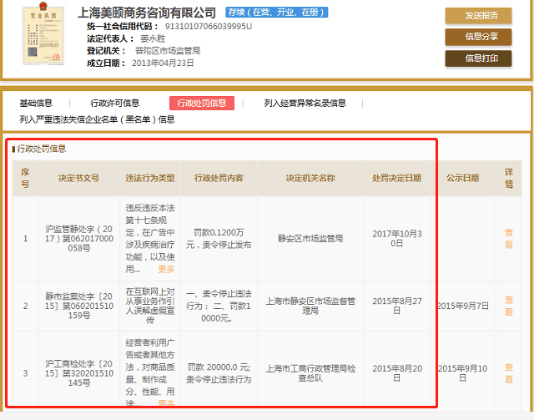Screen dimensions: 535x420
Task: Click the 处罚决定日期 column header
Action: [396, 178]
